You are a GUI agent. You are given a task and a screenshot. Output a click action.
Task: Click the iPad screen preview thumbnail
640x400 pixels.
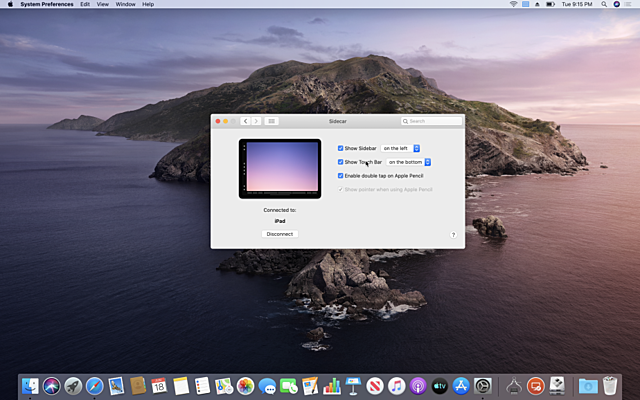[x=280, y=169]
